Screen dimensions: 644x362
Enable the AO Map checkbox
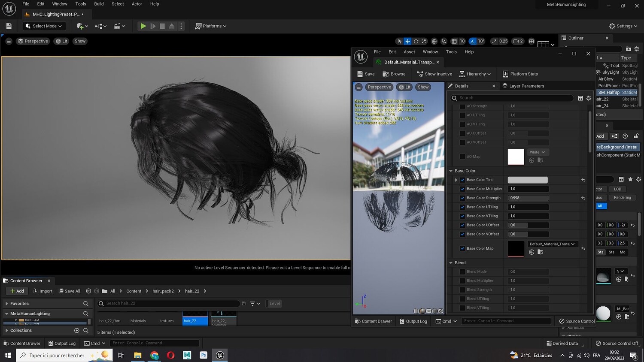pos(462,157)
